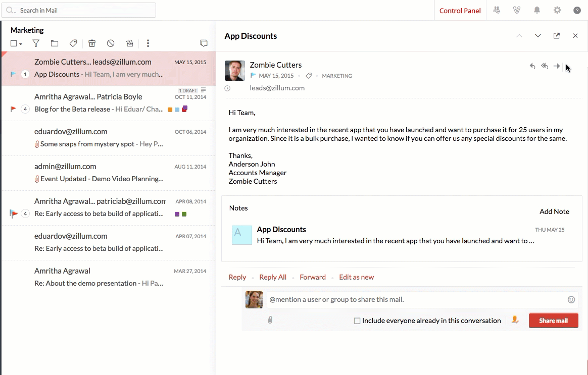588x375 pixels.
Task: Click the archive icon in toolbar
Action: [x=129, y=43]
